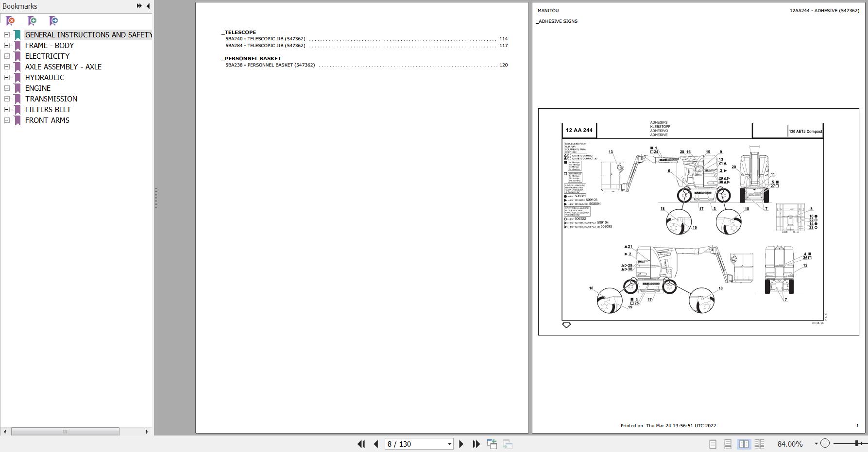Go to the next page
This screenshot has width=868, height=452.
461,444
